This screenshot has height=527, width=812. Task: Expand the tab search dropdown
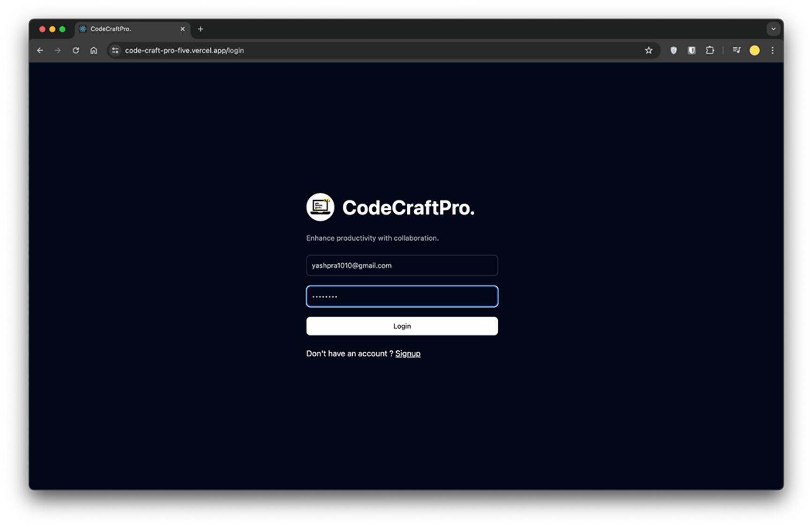773,29
